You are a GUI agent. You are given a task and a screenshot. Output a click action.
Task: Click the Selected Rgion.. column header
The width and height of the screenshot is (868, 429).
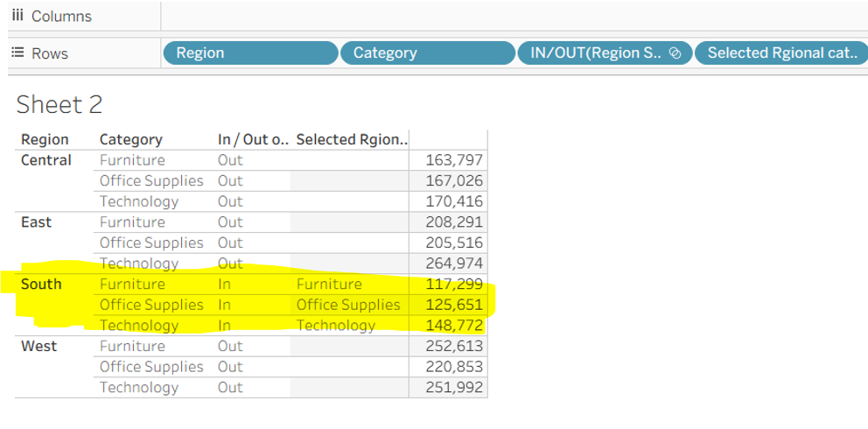[351, 139]
